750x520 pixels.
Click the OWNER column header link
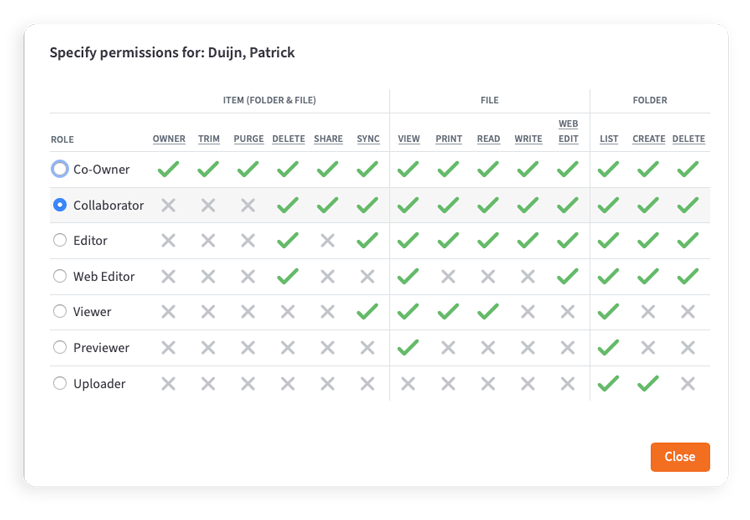[x=169, y=139]
